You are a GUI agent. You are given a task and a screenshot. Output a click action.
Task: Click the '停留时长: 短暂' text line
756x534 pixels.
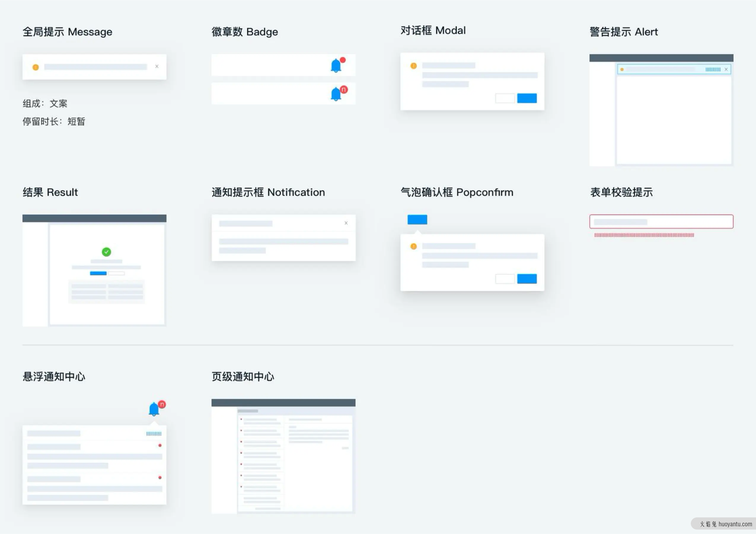point(54,122)
